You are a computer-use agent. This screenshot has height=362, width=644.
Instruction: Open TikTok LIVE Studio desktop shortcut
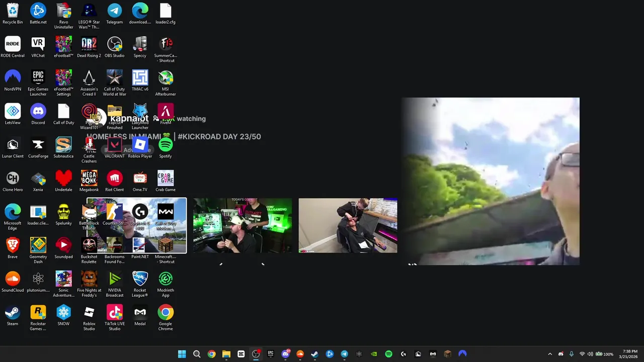tap(114, 318)
